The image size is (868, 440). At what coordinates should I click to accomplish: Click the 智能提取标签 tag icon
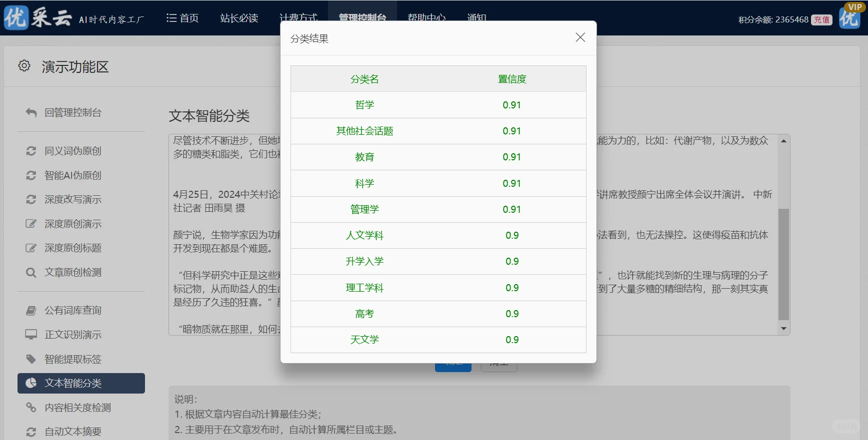pyautogui.click(x=31, y=359)
